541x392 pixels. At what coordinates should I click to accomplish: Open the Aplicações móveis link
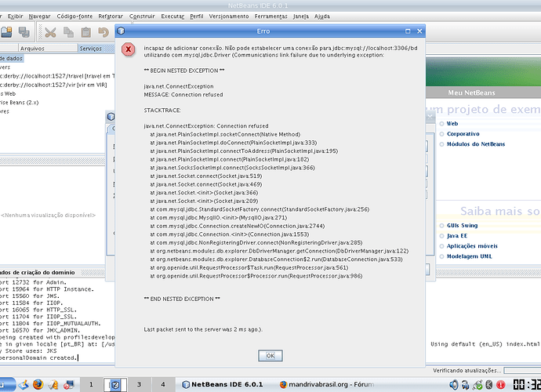coord(472,246)
